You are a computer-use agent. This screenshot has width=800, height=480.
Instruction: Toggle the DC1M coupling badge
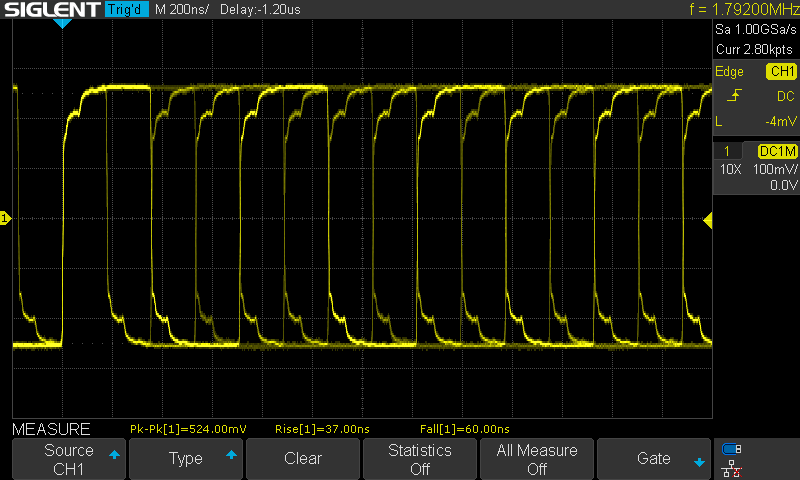pos(776,151)
